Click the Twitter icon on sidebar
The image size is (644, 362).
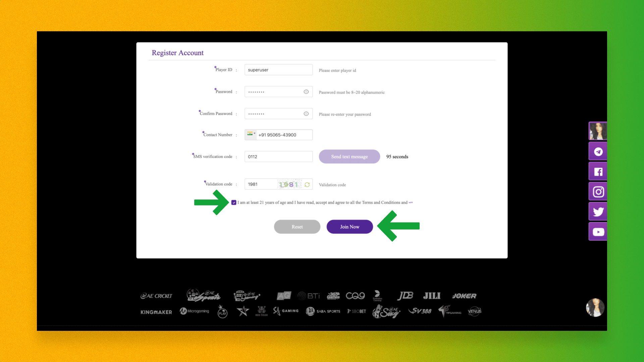click(x=598, y=212)
